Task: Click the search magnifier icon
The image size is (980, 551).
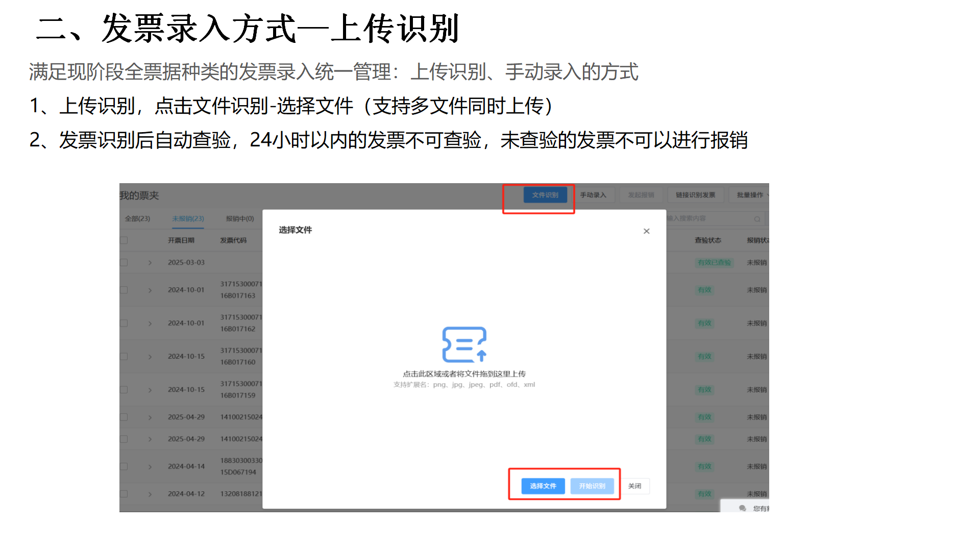Action: pyautogui.click(x=757, y=219)
